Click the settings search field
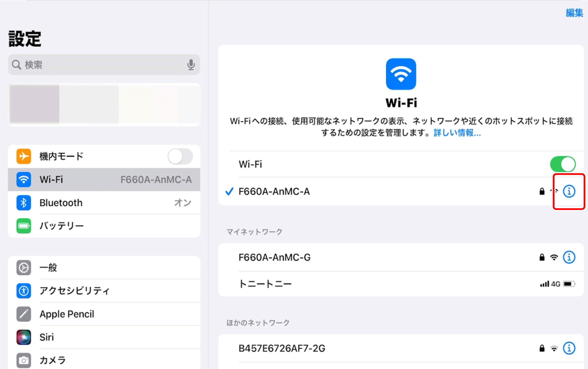 (98, 65)
